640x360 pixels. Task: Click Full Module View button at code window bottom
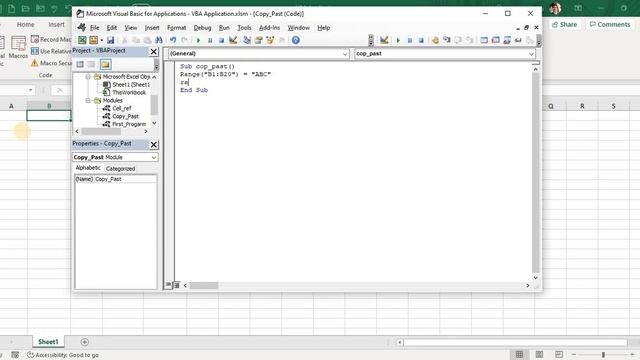176,285
